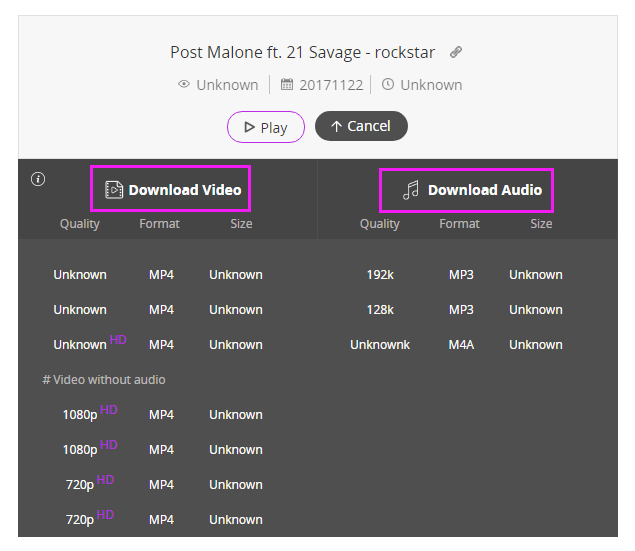Click the Unknown size in the 128k row
This screenshot has width=635, height=551.
[x=536, y=310]
